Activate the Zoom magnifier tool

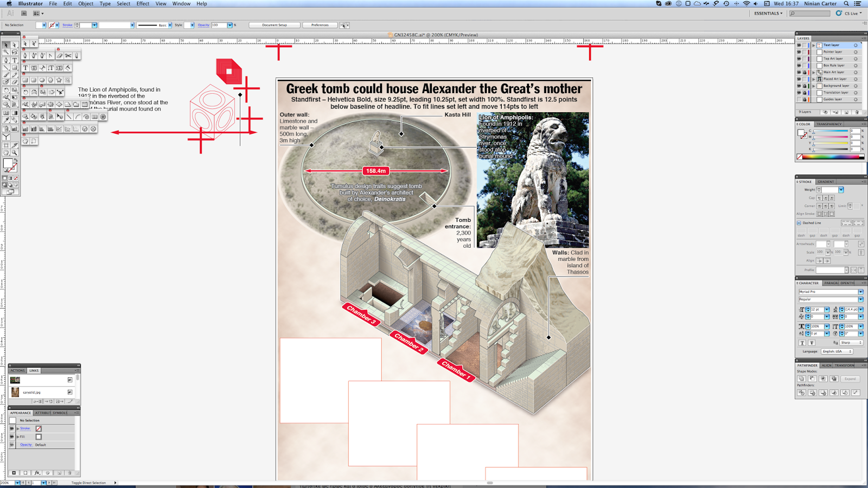(15, 152)
